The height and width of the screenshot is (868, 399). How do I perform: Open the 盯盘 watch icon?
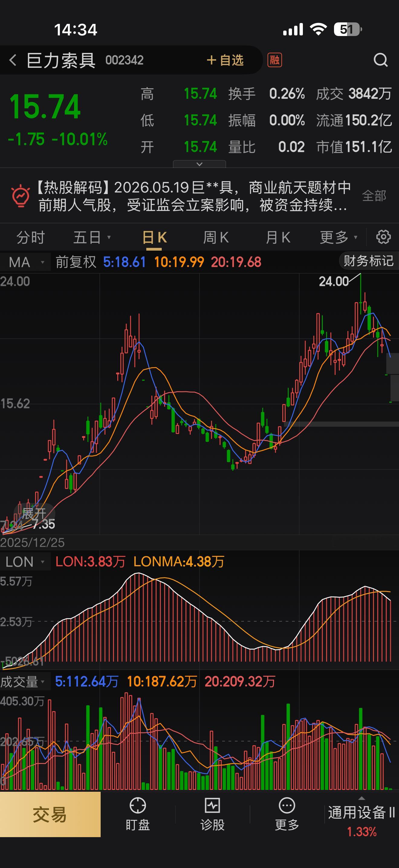138,814
